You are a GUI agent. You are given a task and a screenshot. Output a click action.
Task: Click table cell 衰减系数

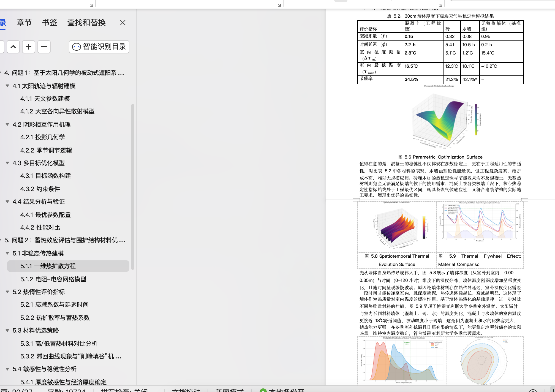pos(380,36)
